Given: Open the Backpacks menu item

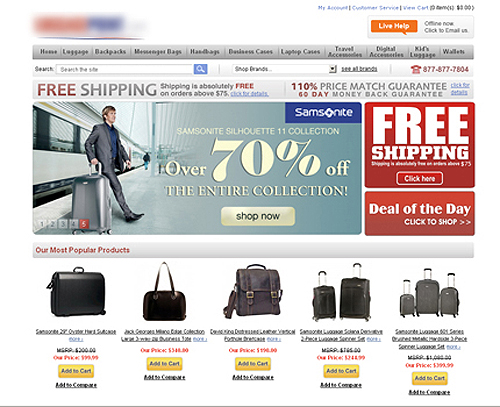Looking at the screenshot, I should click(110, 52).
